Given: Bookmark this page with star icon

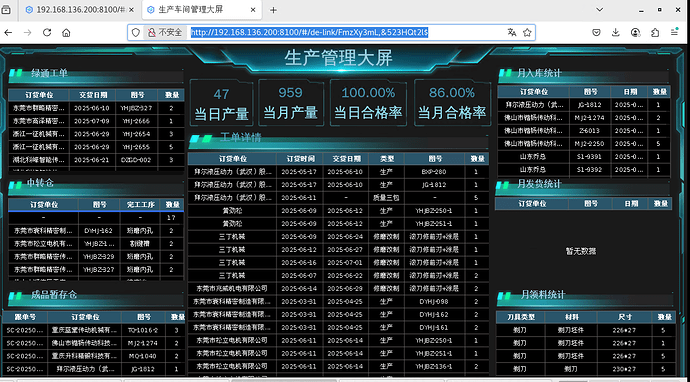Looking at the screenshot, I should tap(527, 33).
